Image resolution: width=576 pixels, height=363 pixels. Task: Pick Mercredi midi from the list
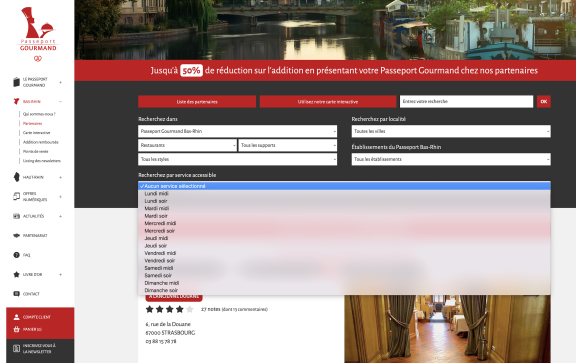click(x=344, y=223)
